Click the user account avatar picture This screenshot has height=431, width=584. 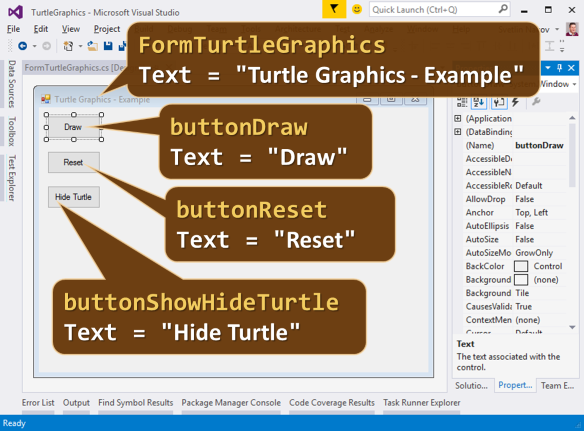coord(572,29)
